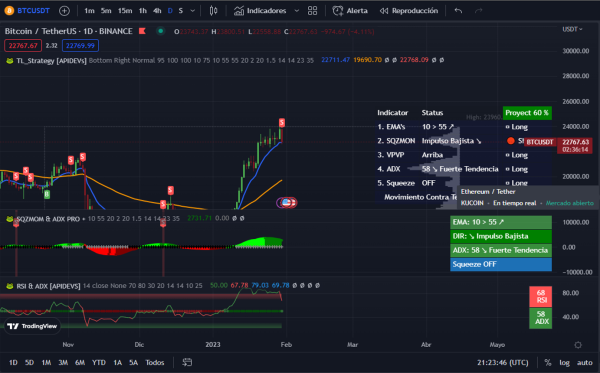Select the SQZMOM & ADX PRO indicator legend
This screenshot has width=600, height=373.
tap(48, 219)
